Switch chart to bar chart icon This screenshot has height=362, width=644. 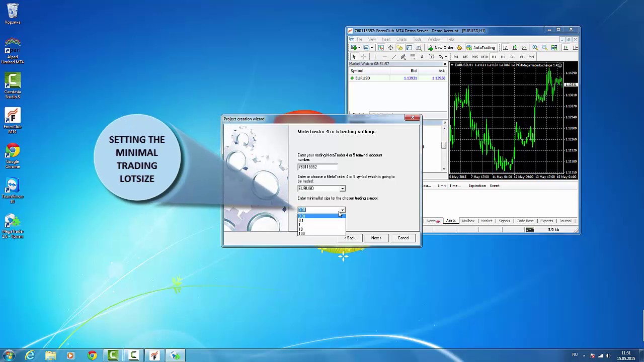[505, 47]
